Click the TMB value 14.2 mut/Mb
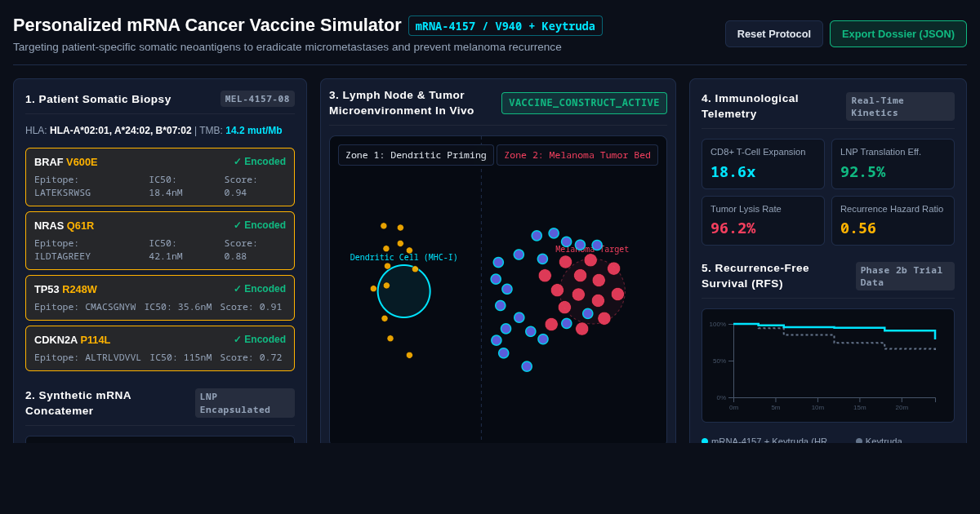980x514 pixels. 254,131
